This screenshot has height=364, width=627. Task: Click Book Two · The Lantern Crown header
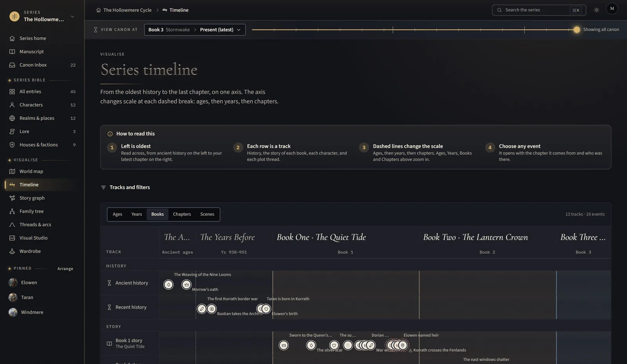(476, 237)
